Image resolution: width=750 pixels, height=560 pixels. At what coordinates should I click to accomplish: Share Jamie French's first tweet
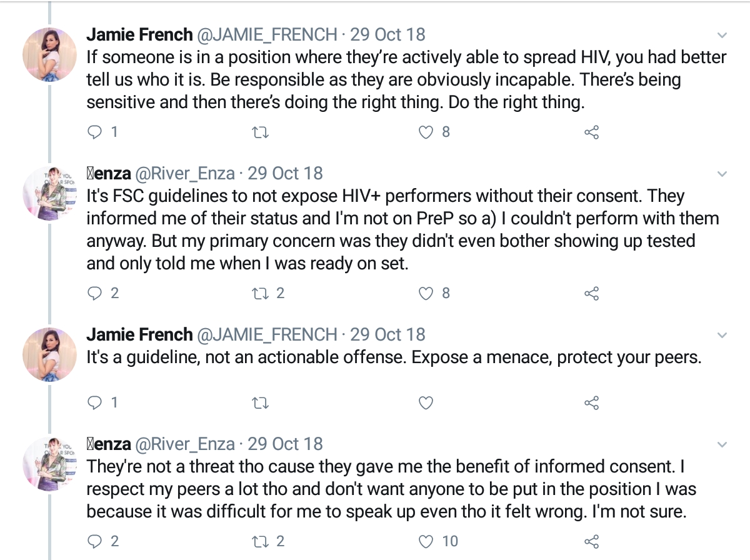point(591,132)
